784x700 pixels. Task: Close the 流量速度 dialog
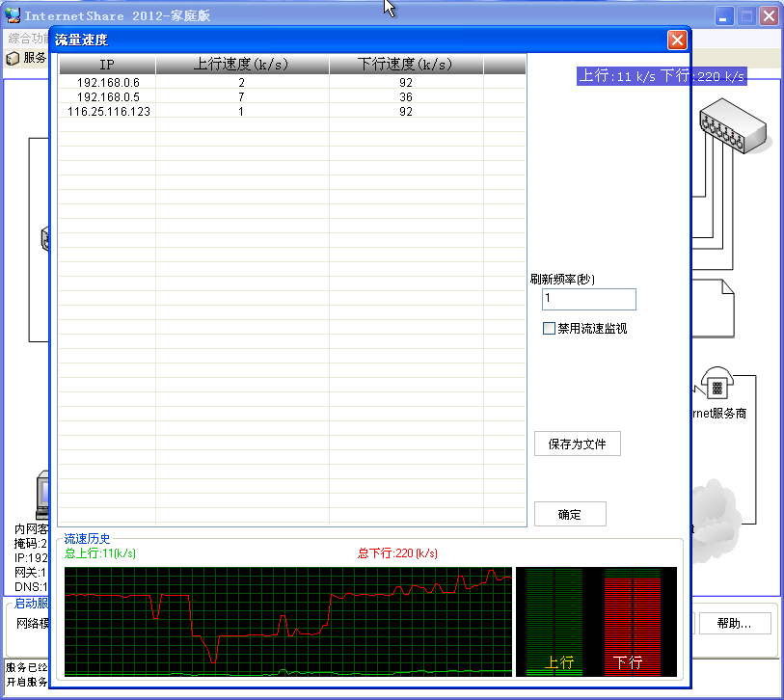coord(677,40)
